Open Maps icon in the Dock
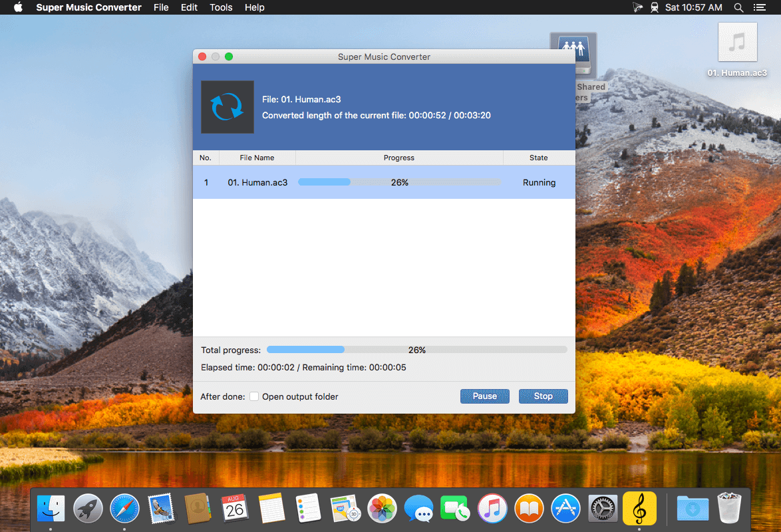 [x=345, y=509]
